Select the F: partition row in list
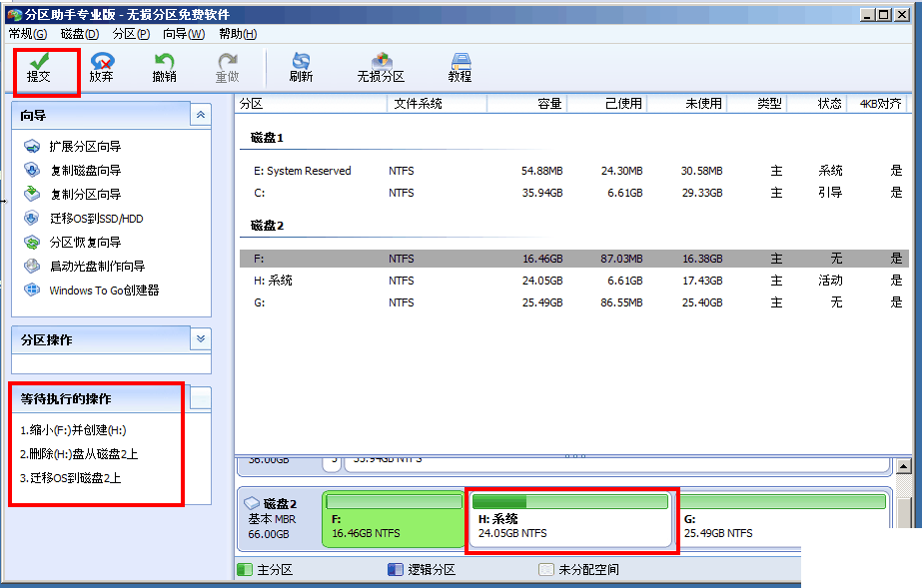The image size is (922, 588). coord(574,259)
